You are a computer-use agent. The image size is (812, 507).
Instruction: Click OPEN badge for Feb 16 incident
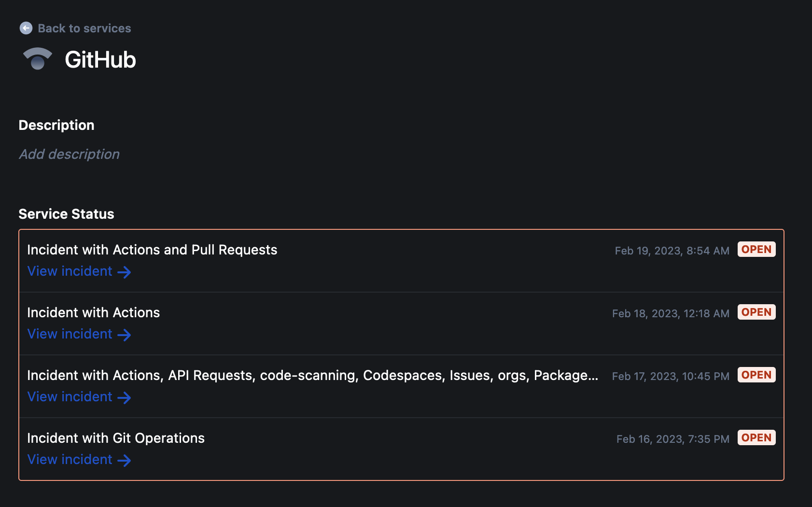(756, 438)
